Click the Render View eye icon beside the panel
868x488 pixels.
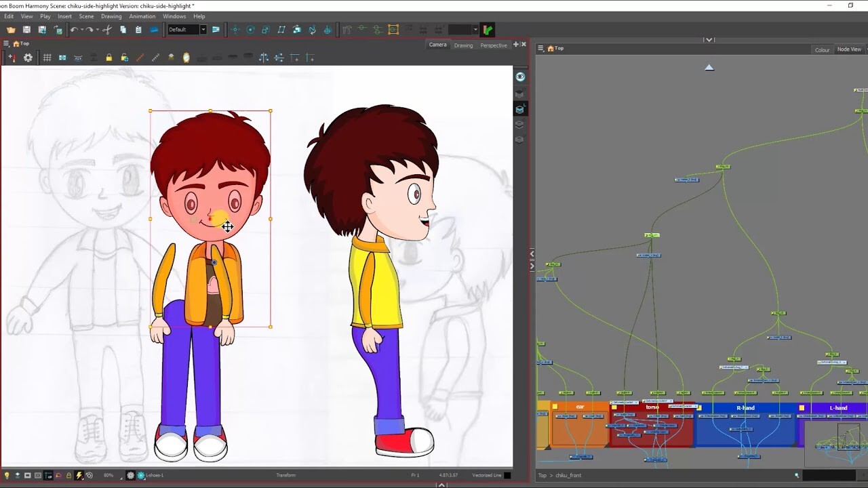tap(520, 77)
